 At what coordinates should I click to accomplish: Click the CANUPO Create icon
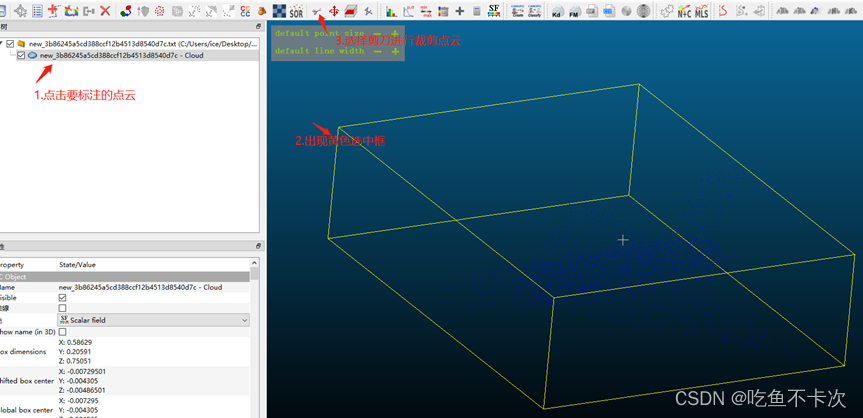517,10
